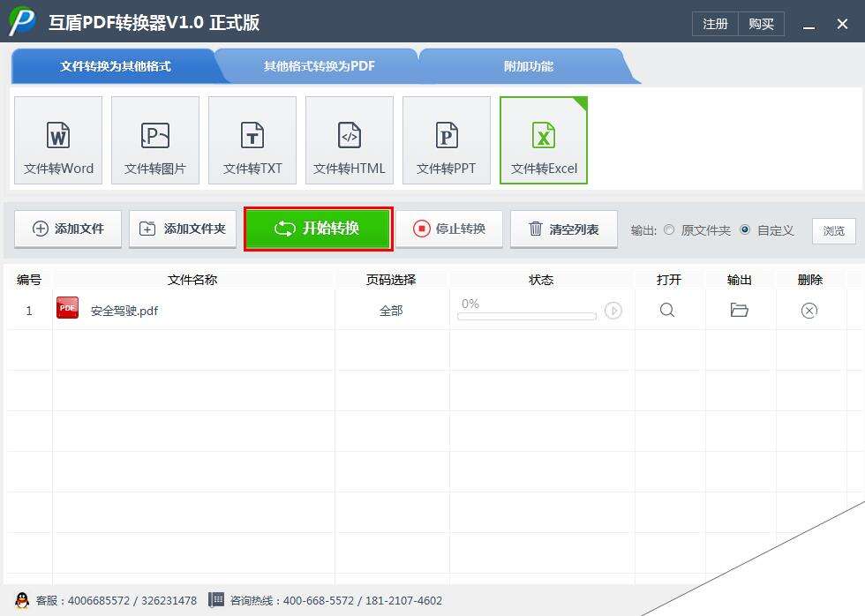Click the 咨询热线 phone numbers text
This screenshot has width=865, height=616.
(336, 601)
